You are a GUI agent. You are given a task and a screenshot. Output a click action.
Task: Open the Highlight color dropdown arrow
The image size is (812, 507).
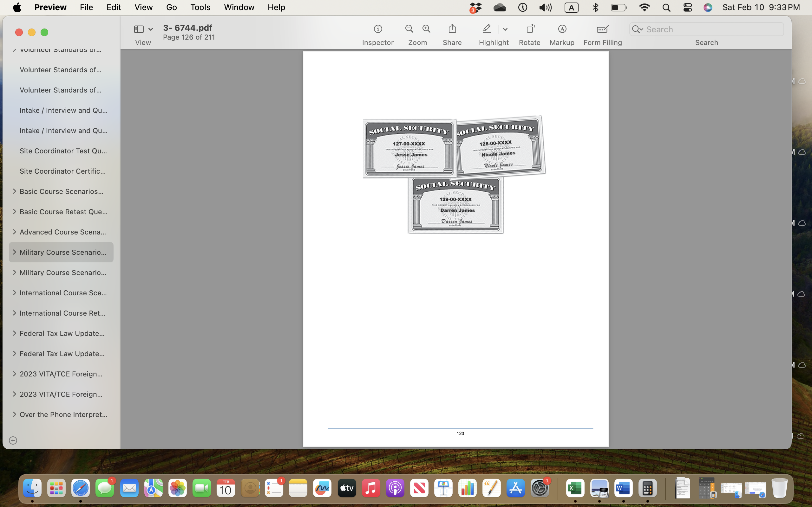(505, 29)
